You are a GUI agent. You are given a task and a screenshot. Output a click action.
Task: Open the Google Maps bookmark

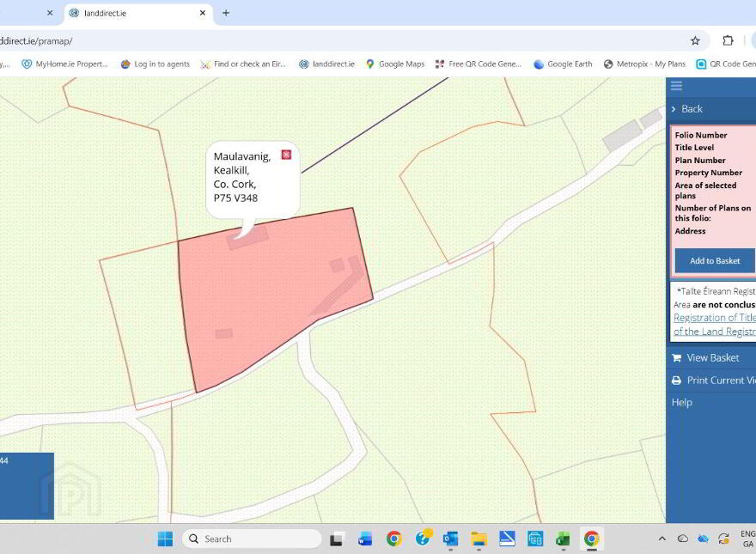(x=395, y=64)
